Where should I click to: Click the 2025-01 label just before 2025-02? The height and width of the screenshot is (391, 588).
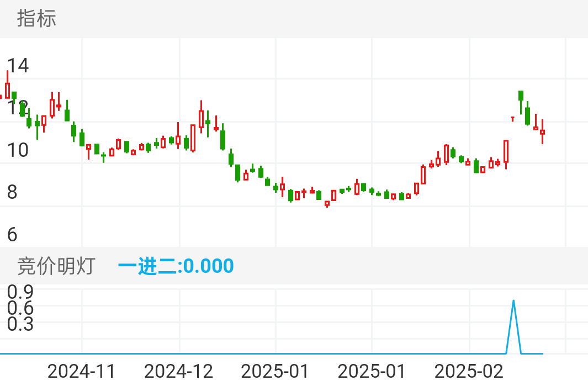coord(372,372)
